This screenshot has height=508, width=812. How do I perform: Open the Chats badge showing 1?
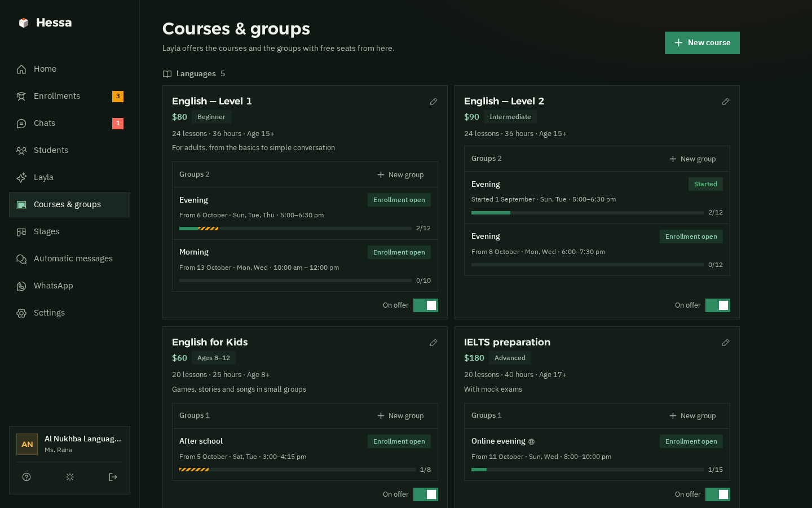[118, 124]
